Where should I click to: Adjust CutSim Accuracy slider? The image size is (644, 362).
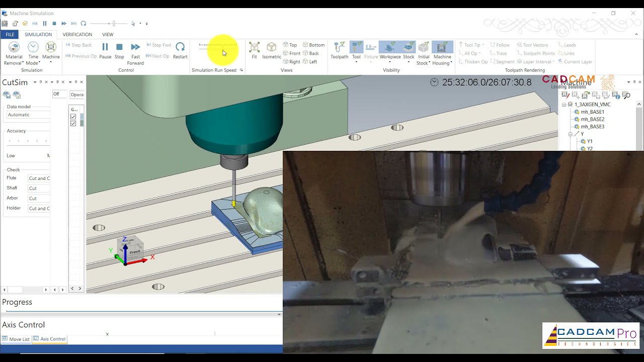(x=28, y=141)
